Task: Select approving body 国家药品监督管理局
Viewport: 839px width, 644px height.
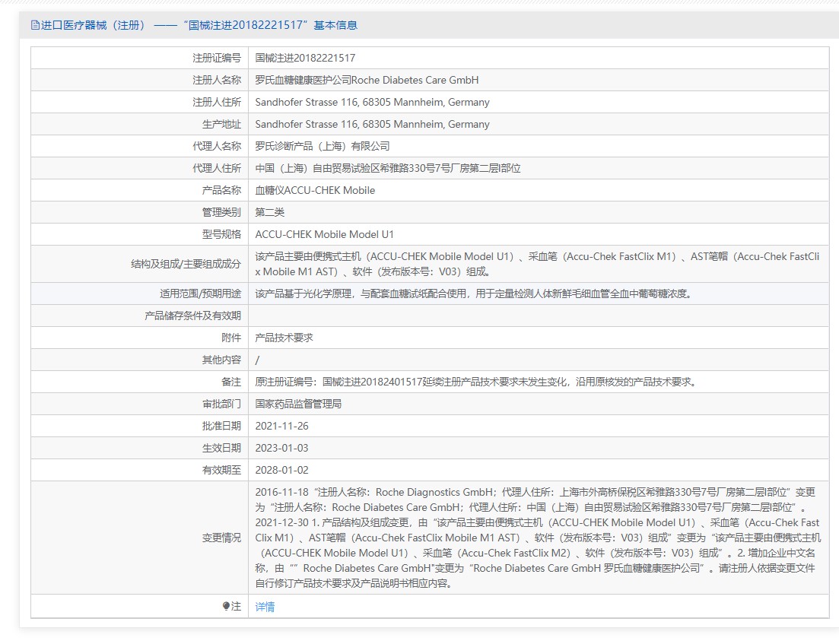Action: point(299,404)
